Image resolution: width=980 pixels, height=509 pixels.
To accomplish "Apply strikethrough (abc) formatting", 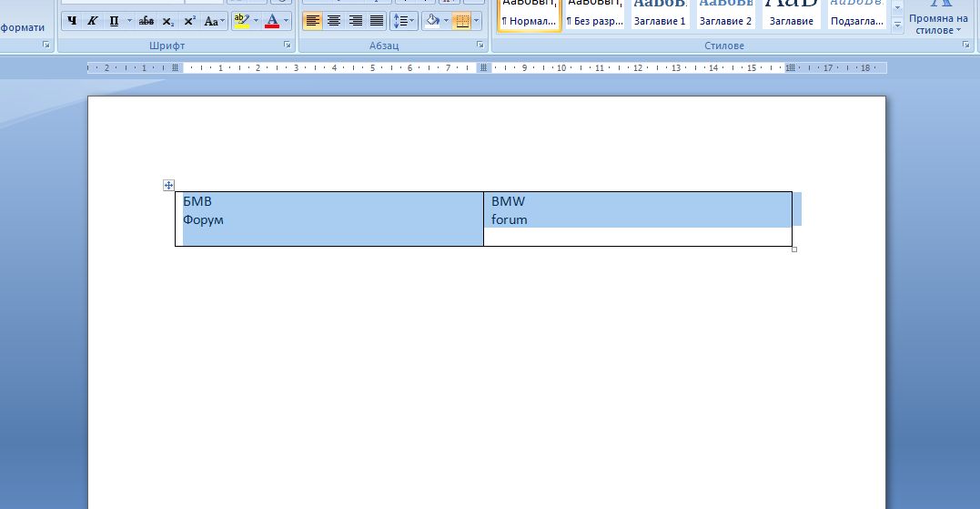I will [146, 21].
